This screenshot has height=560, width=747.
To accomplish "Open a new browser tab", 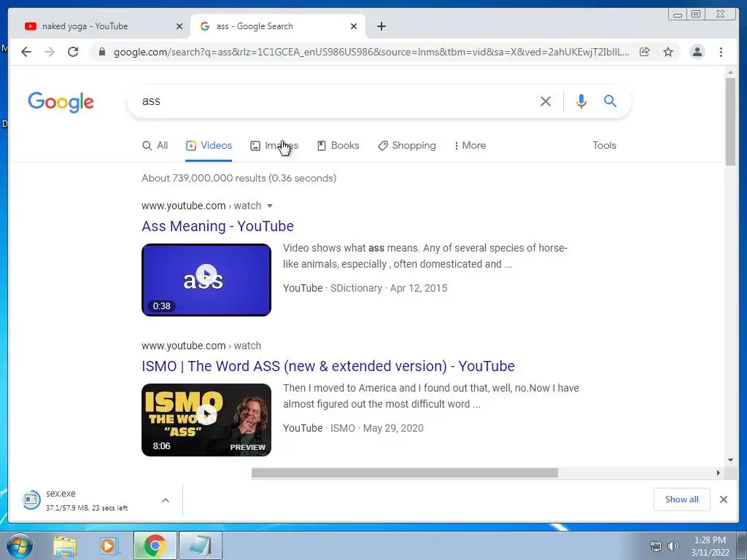I will [381, 26].
